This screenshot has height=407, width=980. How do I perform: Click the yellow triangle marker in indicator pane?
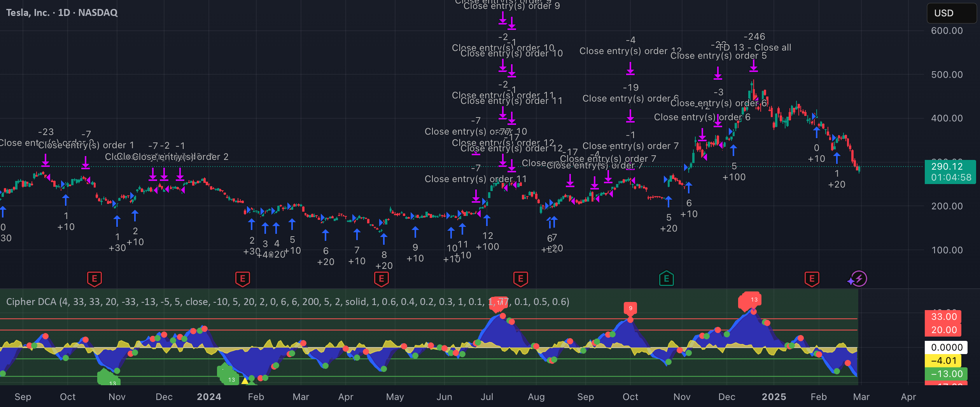pos(245,381)
